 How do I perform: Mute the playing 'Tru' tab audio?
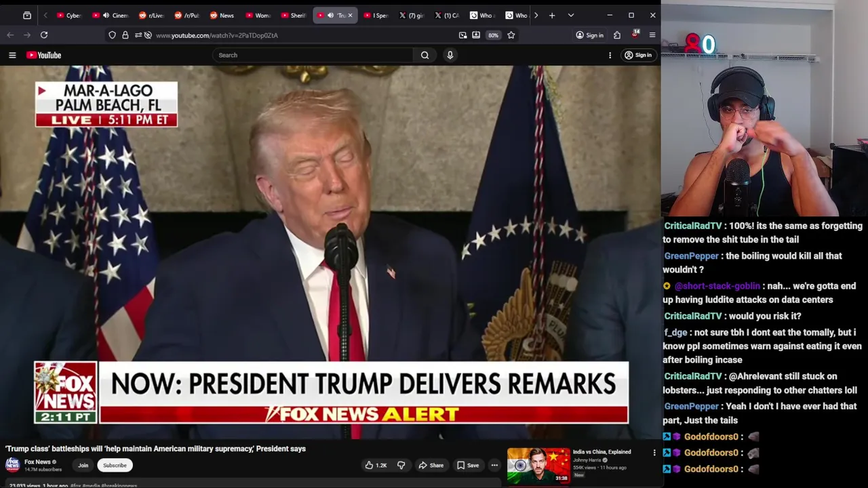tap(330, 15)
